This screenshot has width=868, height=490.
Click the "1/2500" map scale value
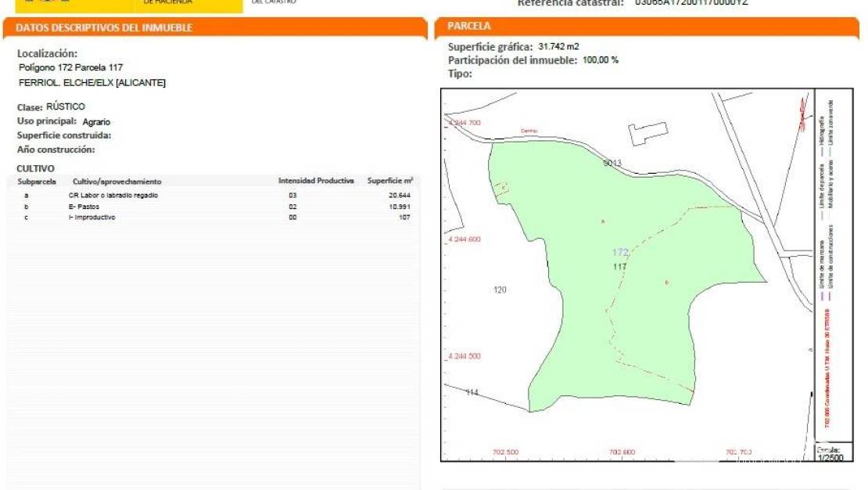tap(830, 458)
